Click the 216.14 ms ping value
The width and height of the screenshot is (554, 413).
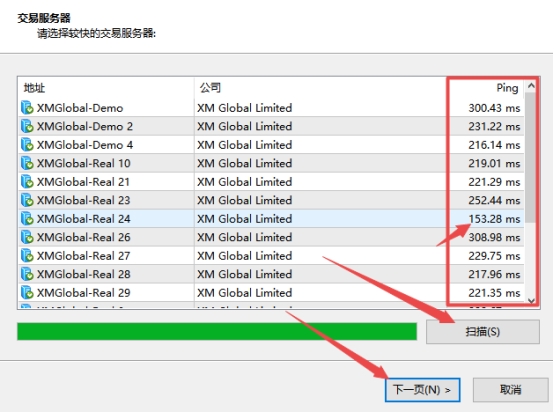[494, 145]
